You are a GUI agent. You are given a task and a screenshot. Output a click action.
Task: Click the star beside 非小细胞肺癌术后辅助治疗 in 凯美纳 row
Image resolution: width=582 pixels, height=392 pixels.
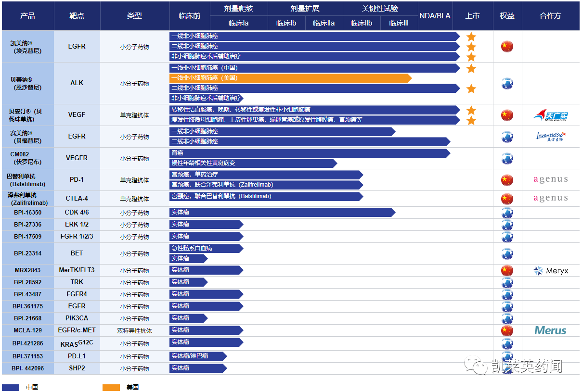point(471,57)
